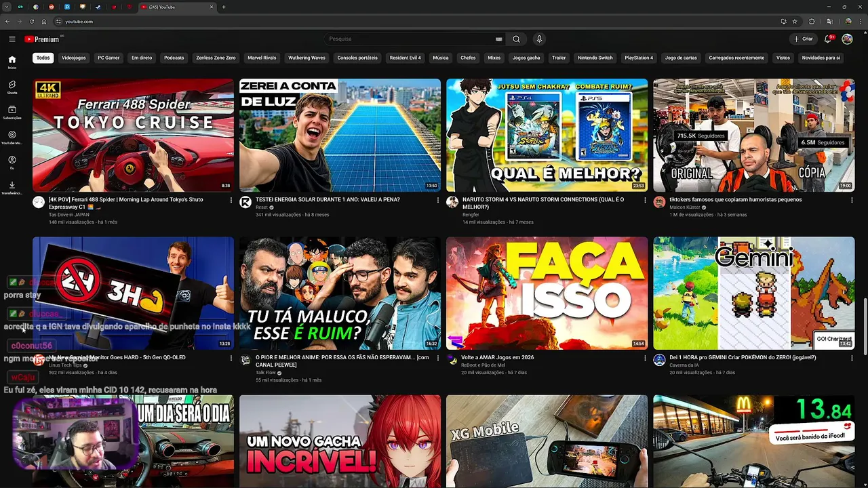Open the Gemini Pokémon video thumbnail
The height and width of the screenshot is (488, 868).
coord(753,293)
